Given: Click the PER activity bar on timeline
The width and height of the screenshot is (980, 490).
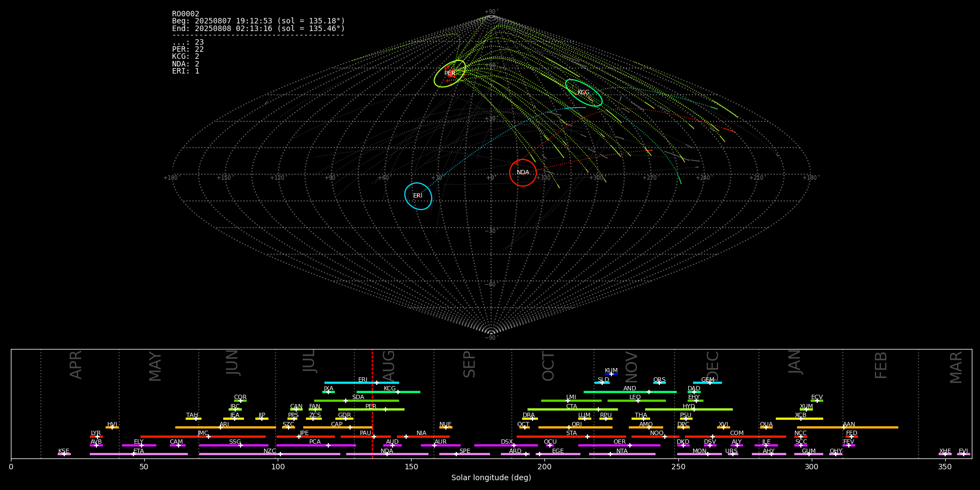Looking at the screenshot, I should coord(371,409).
